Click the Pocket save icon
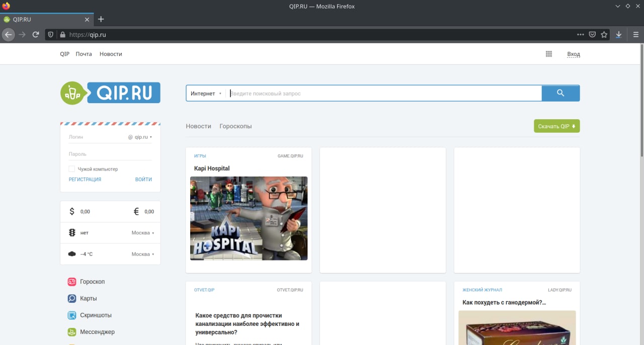Screen dimensions: 644x345 [592, 35]
